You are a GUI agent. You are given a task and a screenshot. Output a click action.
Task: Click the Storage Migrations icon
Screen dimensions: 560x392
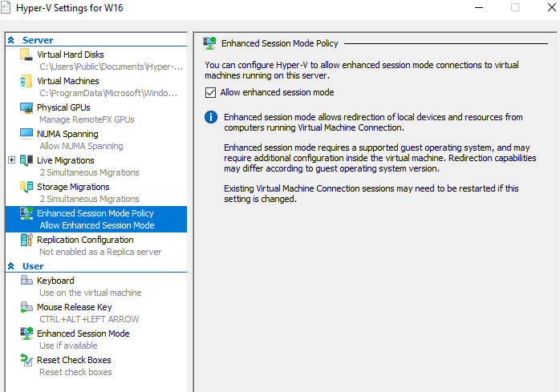click(x=26, y=188)
